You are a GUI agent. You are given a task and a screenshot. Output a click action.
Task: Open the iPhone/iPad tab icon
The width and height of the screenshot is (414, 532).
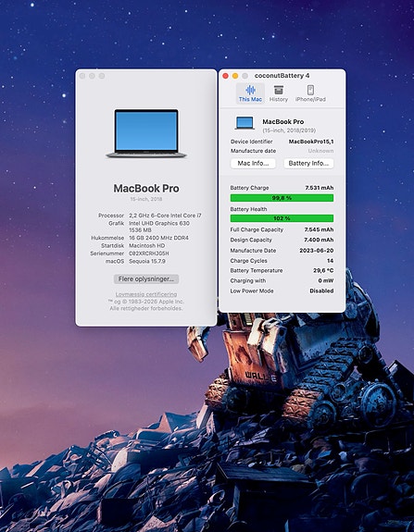point(310,90)
